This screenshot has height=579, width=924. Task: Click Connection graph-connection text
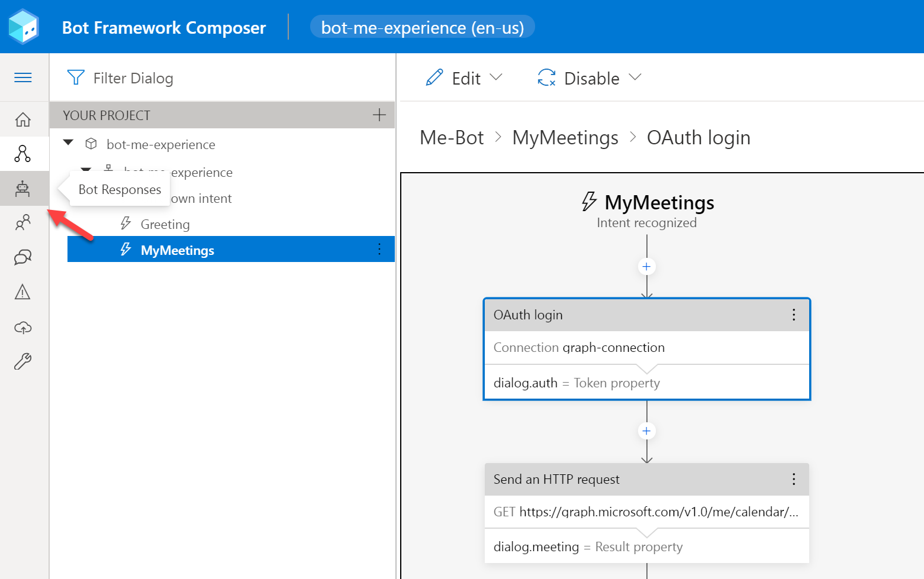click(579, 347)
